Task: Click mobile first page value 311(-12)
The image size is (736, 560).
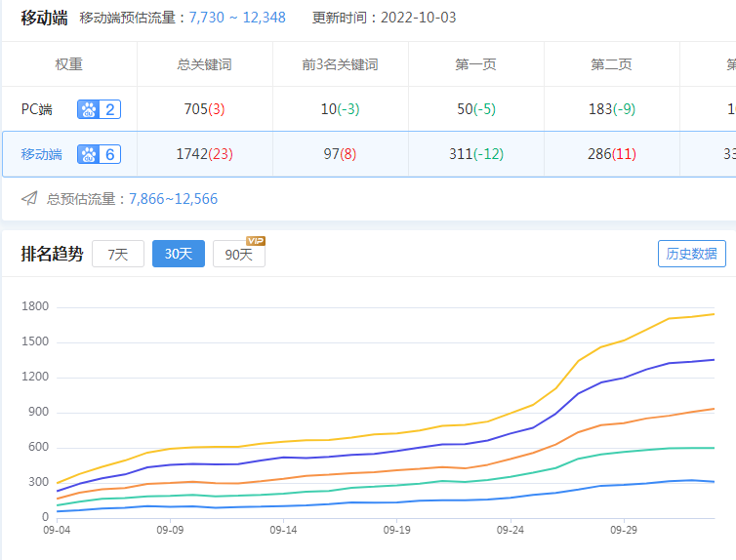Action: (476, 154)
